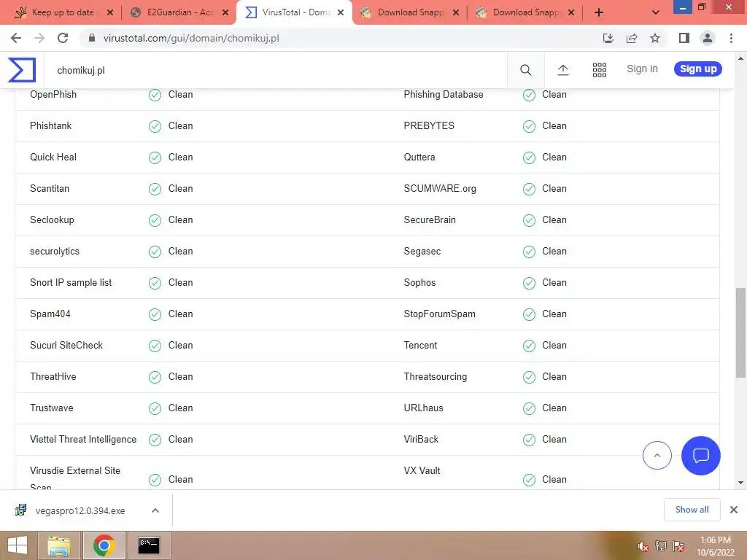This screenshot has height=560, width=747.
Task: Open the Chrome profile avatar
Action: pyautogui.click(x=708, y=38)
